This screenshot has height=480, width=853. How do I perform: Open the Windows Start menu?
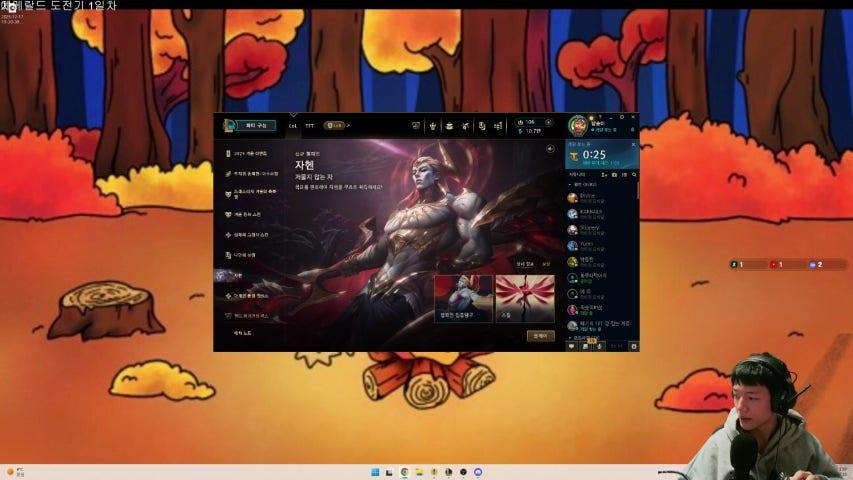point(375,472)
